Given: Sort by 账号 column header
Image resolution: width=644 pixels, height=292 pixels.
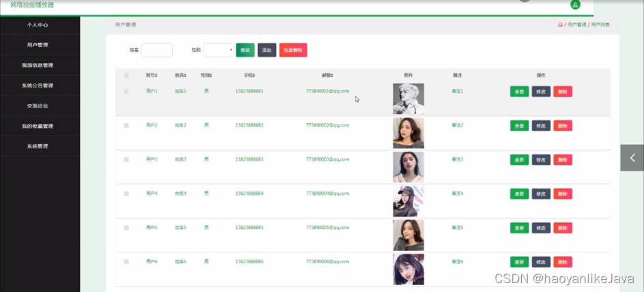Looking at the screenshot, I should pyautogui.click(x=152, y=75).
